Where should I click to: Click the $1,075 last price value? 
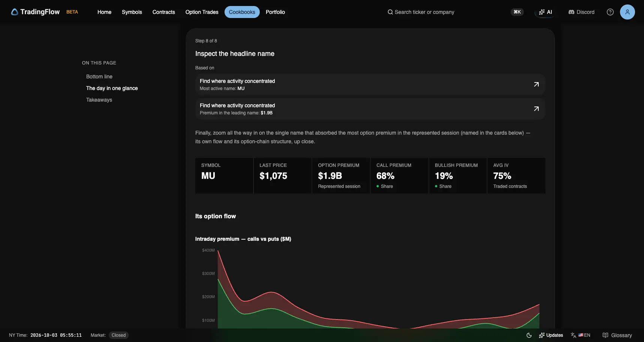(x=273, y=176)
